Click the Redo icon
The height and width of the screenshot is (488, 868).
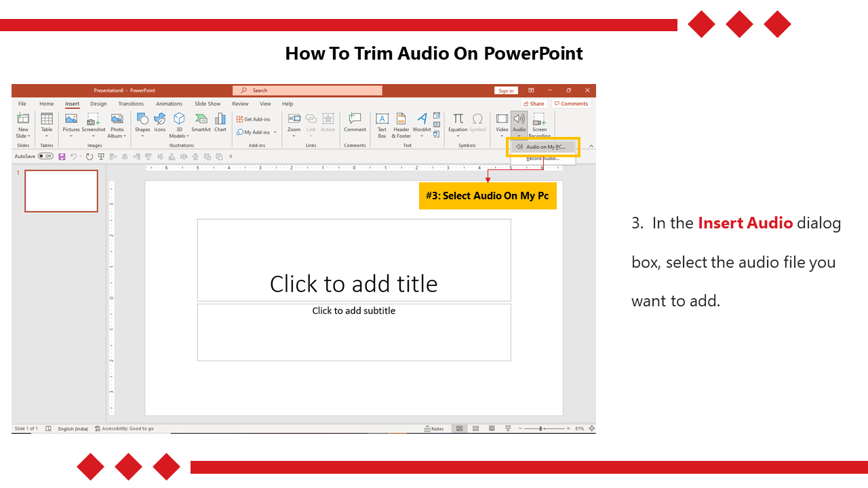(90, 157)
